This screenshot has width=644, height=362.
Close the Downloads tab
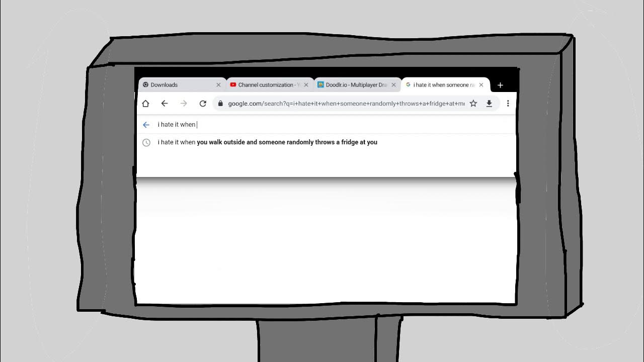point(218,85)
